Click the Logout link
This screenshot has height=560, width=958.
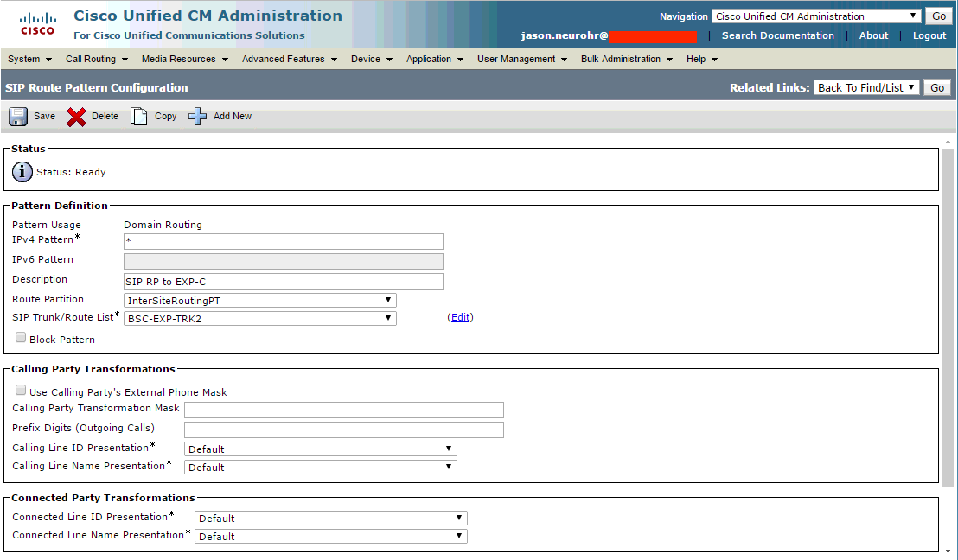coord(929,35)
